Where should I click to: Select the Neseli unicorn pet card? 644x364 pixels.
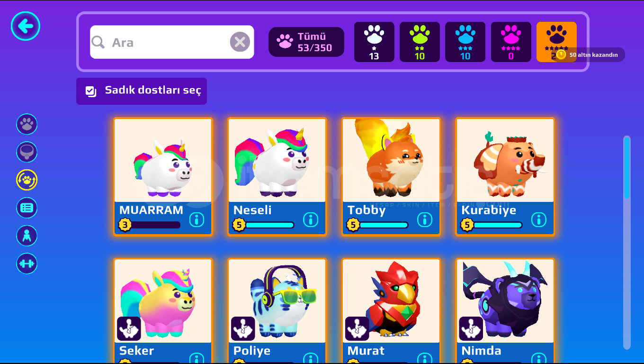point(277,176)
